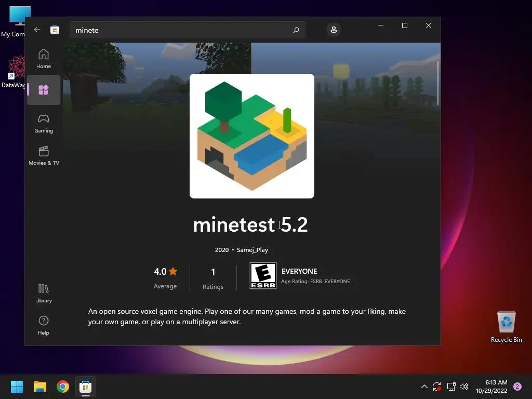532x399 pixels.
Task: Open clock showing 6:13 AM
Action: 491,387
